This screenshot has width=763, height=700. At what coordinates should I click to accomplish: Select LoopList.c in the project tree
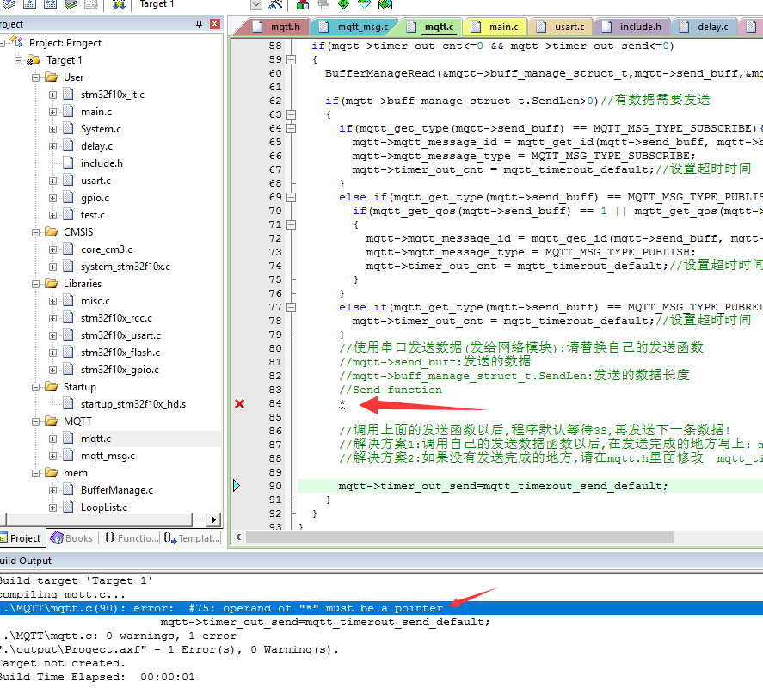click(x=103, y=507)
